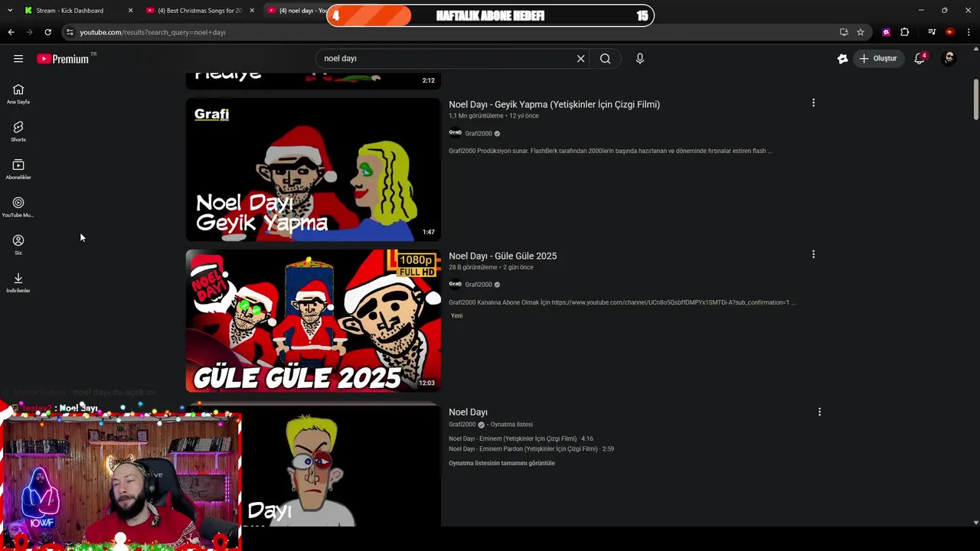The image size is (980, 551).
Task: Open Noel Dayı - Güle Güle 2025 title
Action: pyautogui.click(x=502, y=256)
